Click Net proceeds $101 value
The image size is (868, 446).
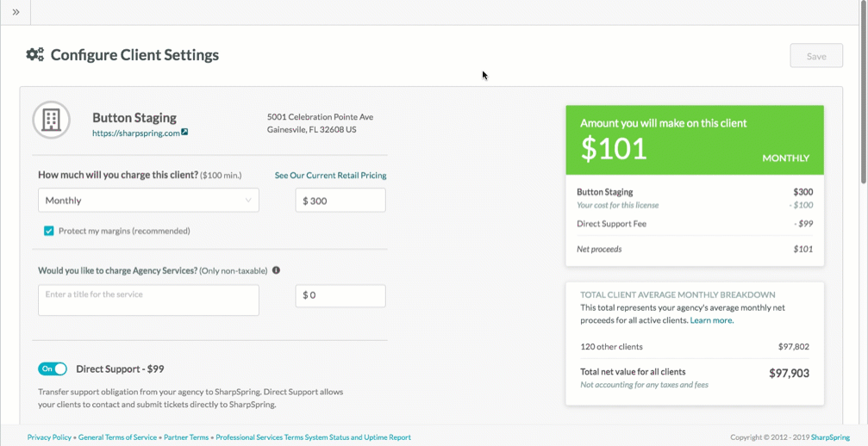(x=802, y=249)
